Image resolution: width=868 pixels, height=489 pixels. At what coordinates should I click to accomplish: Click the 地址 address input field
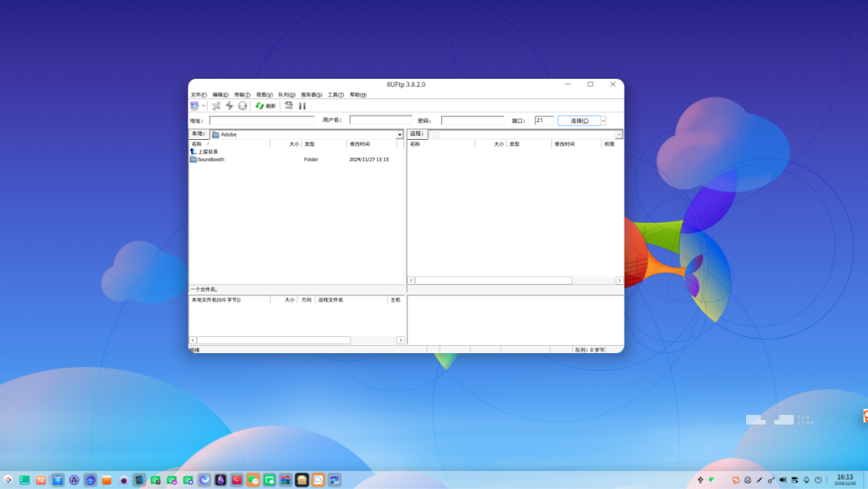click(x=262, y=121)
